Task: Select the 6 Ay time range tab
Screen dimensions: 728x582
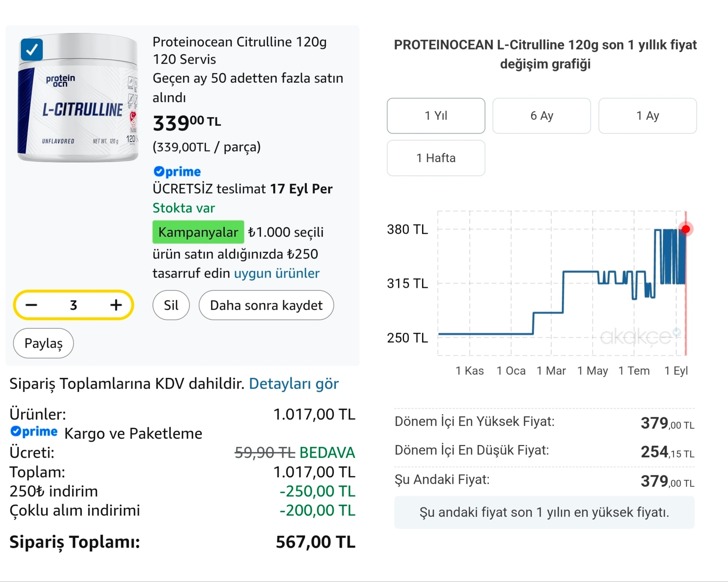Action: 542,116
